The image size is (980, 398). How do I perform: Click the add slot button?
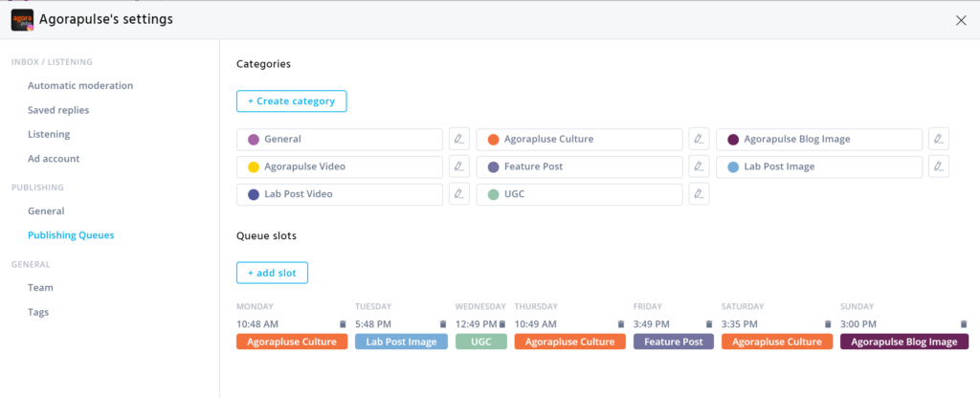tap(272, 273)
